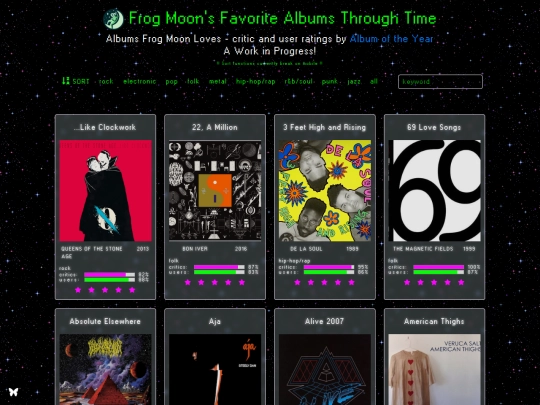Click last star under 69 Love Songs
Image resolution: width=540 pixels, height=405 pixels.
[461, 282]
